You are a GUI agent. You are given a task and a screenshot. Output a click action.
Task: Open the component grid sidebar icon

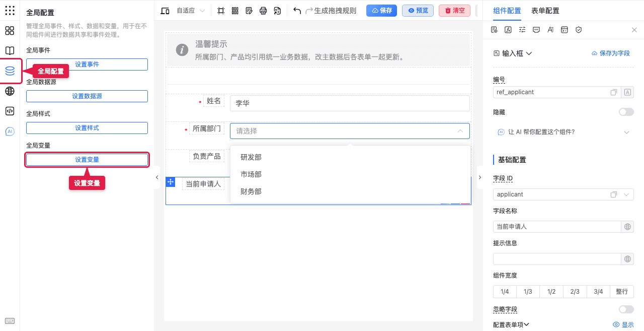click(10, 31)
